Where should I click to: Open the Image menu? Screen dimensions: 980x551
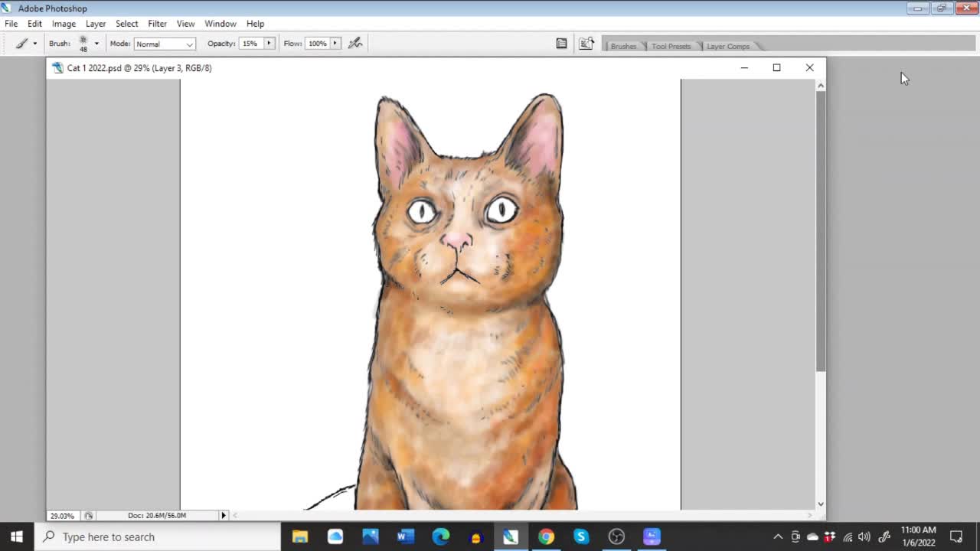click(x=64, y=24)
